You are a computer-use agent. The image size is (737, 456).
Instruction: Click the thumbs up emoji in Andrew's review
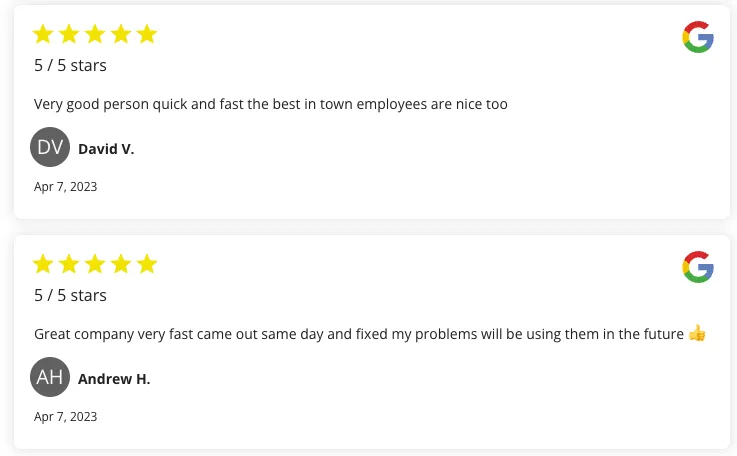(697, 333)
